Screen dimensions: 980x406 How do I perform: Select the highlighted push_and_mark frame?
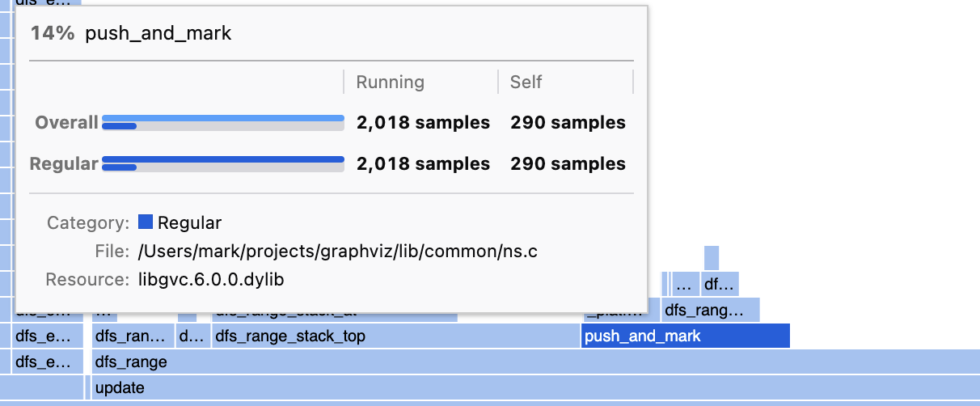(686, 336)
